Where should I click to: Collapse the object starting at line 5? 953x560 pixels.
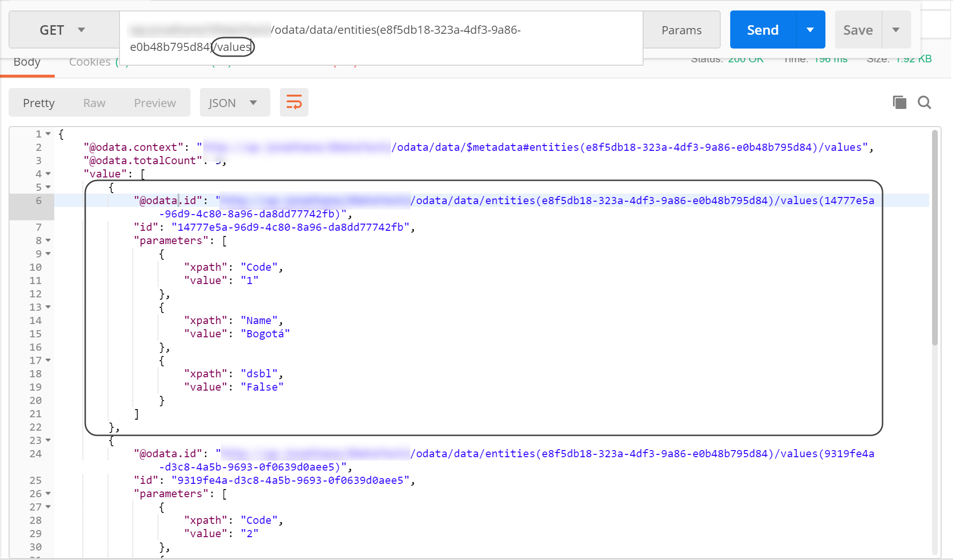tap(48, 187)
